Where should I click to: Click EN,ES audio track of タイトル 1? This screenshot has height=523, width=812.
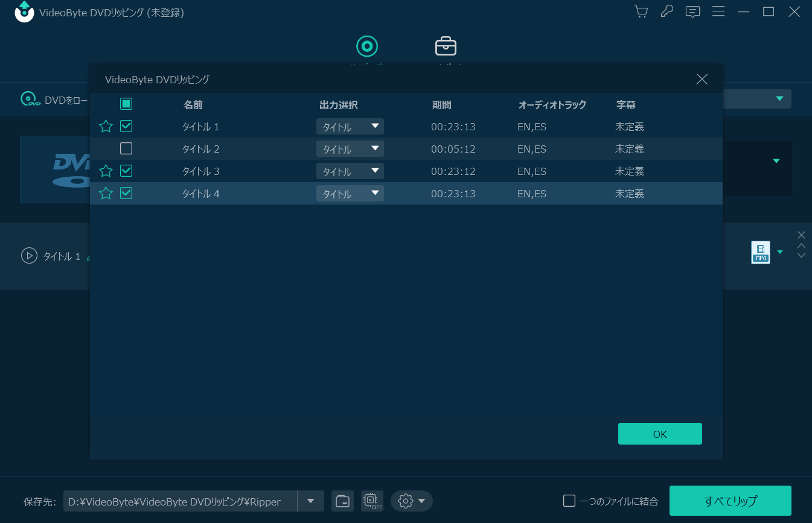pyautogui.click(x=532, y=127)
